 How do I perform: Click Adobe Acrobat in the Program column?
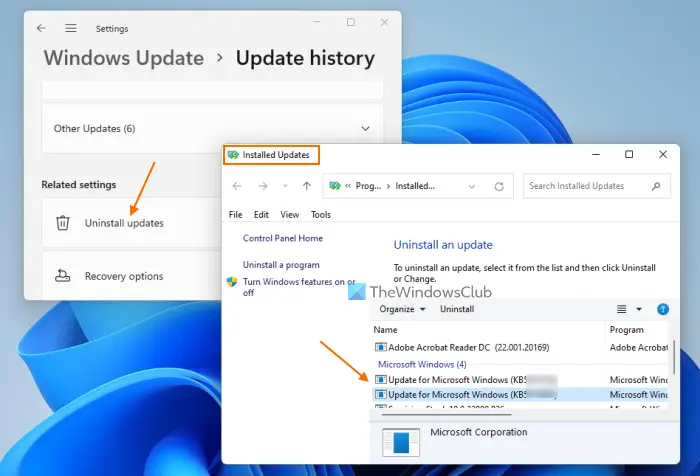[x=638, y=347]
